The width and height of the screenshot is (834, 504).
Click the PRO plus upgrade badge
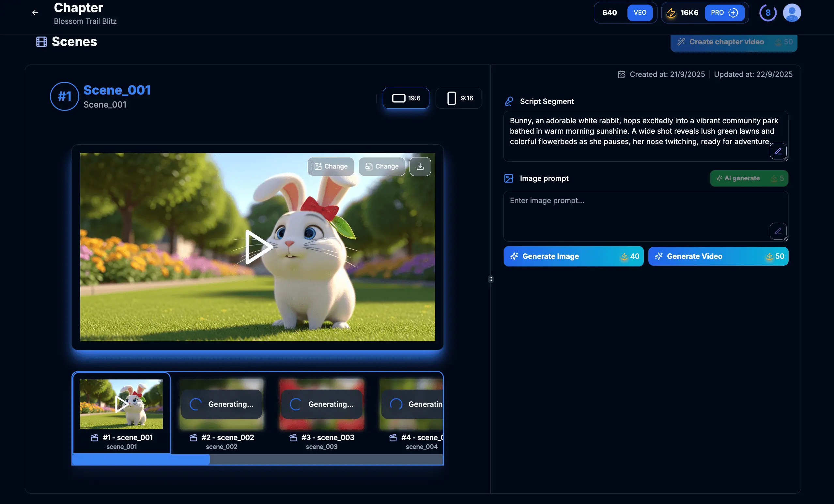[724, 13]
